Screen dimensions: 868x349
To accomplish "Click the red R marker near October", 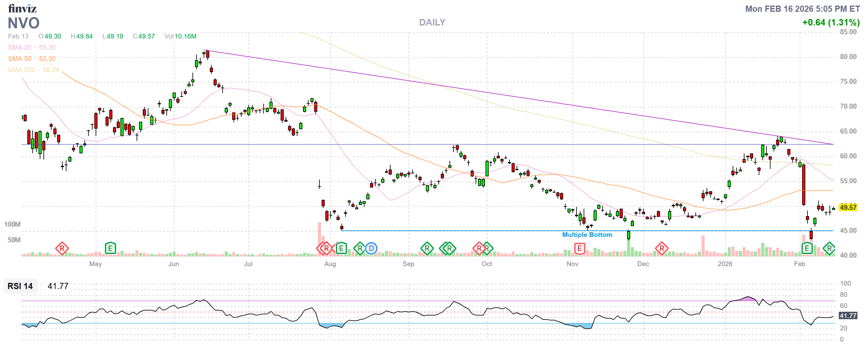I will pyautogui.click(x=479, y=248).
